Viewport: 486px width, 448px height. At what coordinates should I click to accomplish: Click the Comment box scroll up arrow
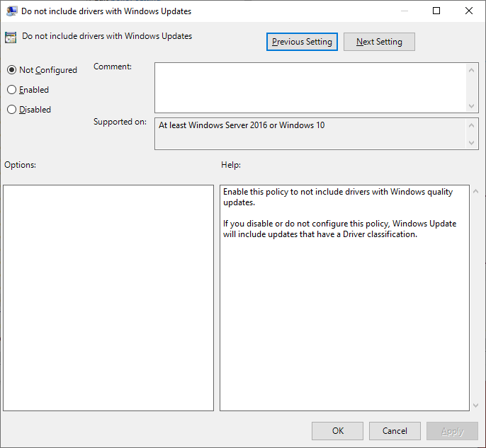[473, 69]
